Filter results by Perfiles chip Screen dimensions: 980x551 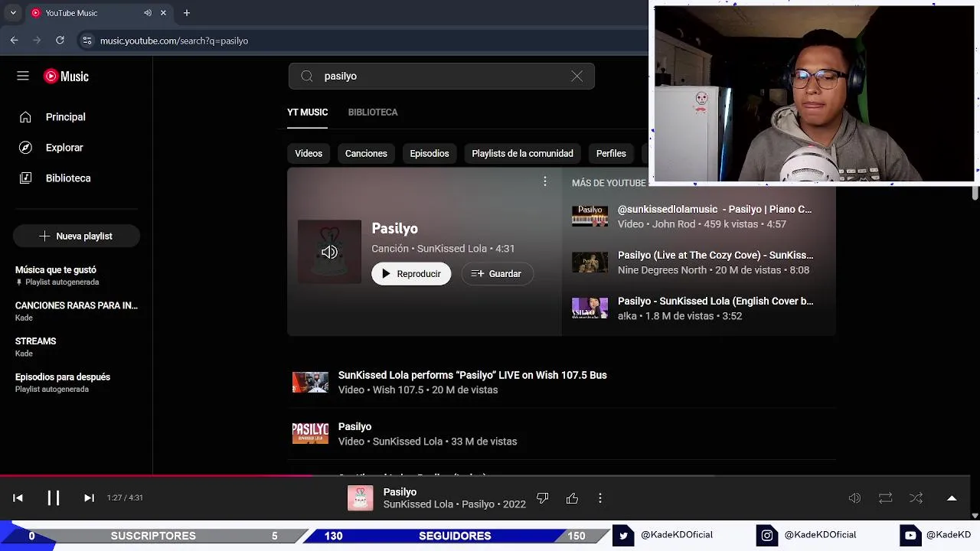pyautogui.click(x=611, y=153)
